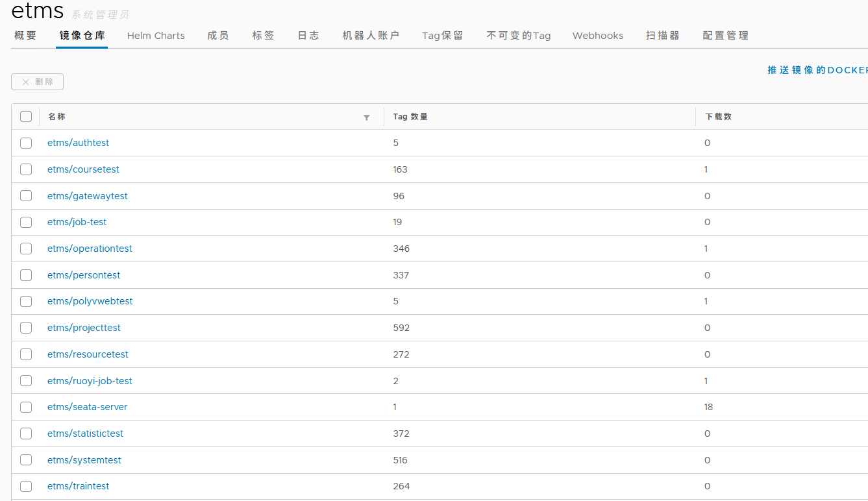Check the etms/systemtest row checkbox
Image resolution: width=868 pixels, height=501 pixels.
tap(26, 460)
